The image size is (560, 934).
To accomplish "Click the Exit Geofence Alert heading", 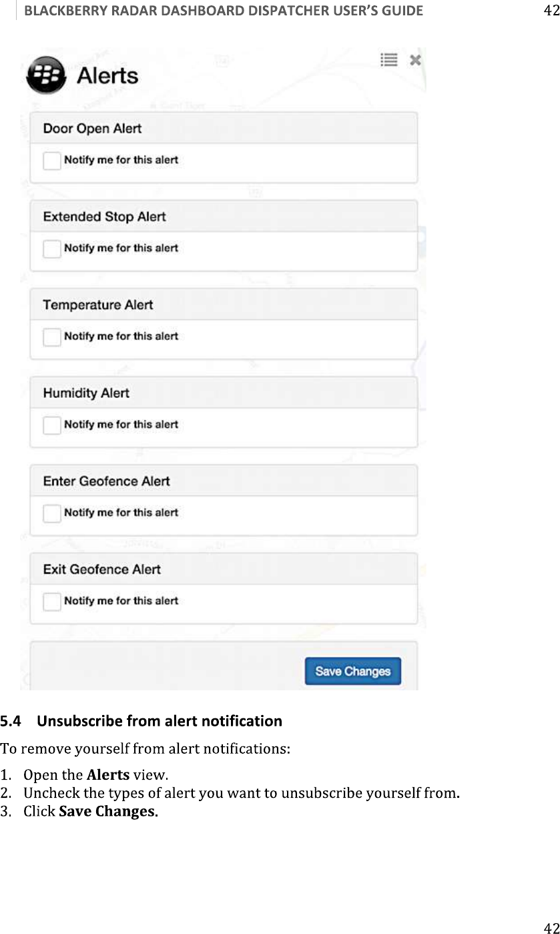I will click(x=101, y=569).
